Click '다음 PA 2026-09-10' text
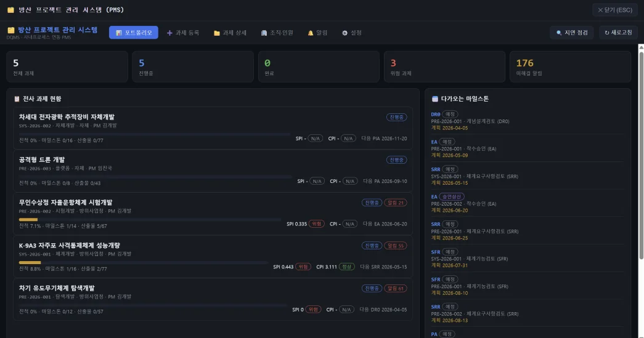 click(x=385, y=181)
